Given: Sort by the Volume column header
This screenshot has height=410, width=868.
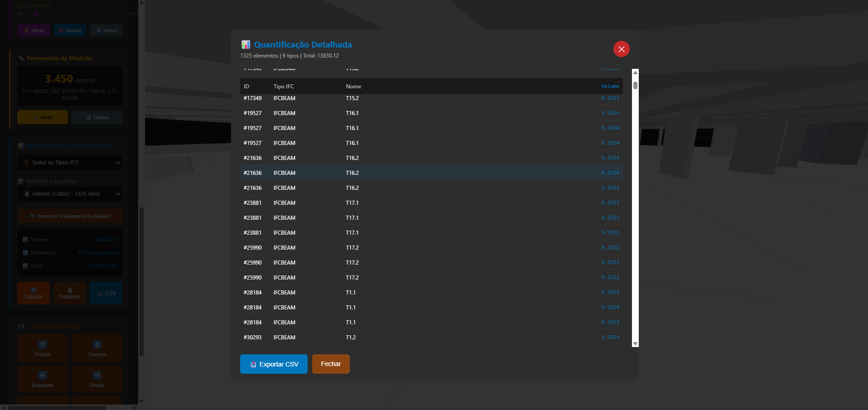Looking at the screenshot, I should (x=610, y=86).
